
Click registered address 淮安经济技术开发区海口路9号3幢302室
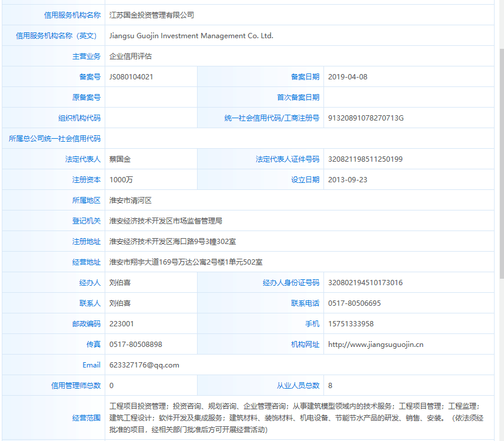(173, 242)
